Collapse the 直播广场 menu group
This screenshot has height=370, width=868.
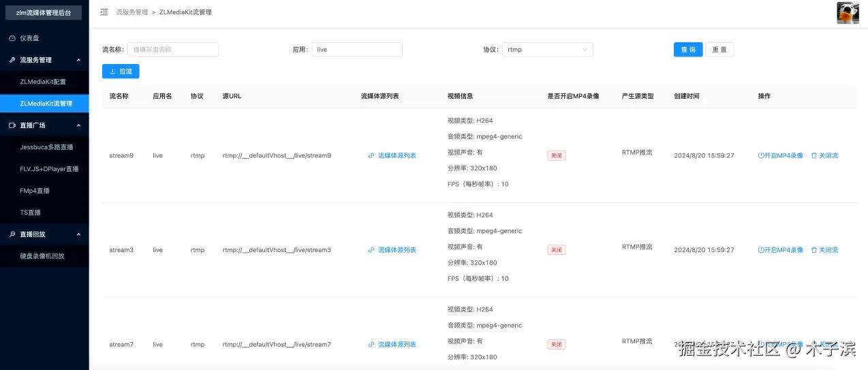click(44, 125)
